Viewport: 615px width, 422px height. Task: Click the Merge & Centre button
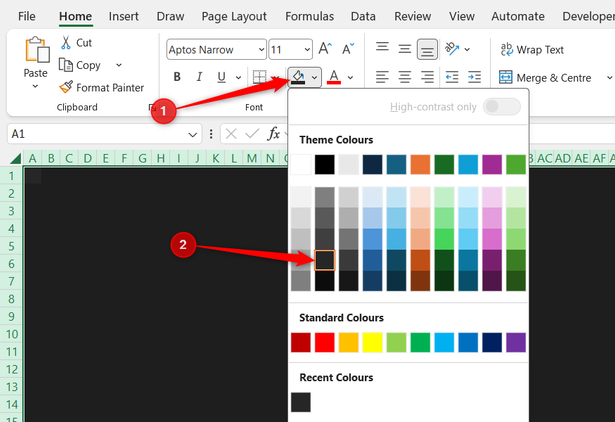click(545, 77)
